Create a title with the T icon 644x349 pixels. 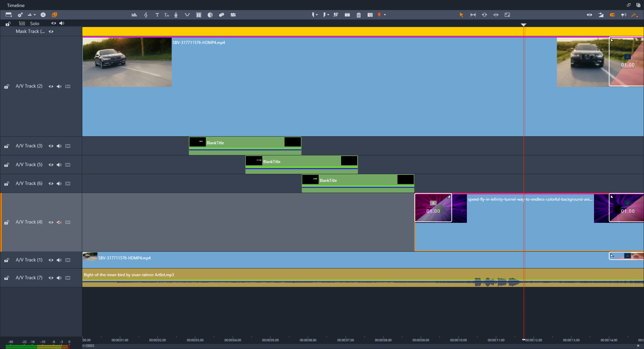tap(157, 15)
